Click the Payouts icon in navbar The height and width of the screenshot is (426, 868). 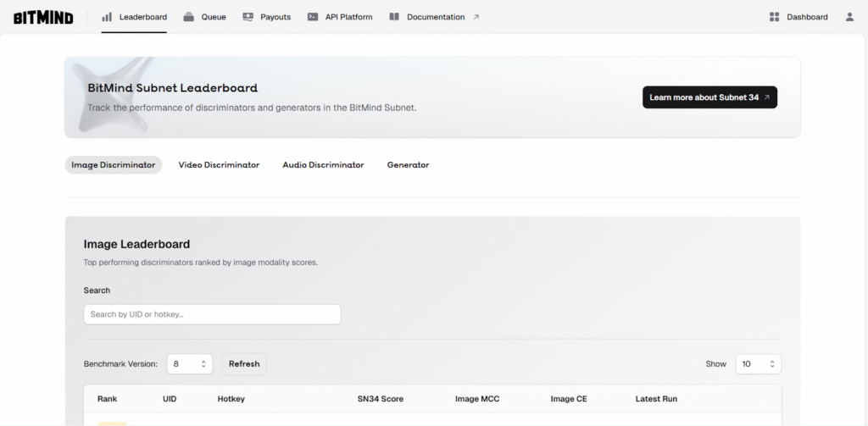click(248, 17)
